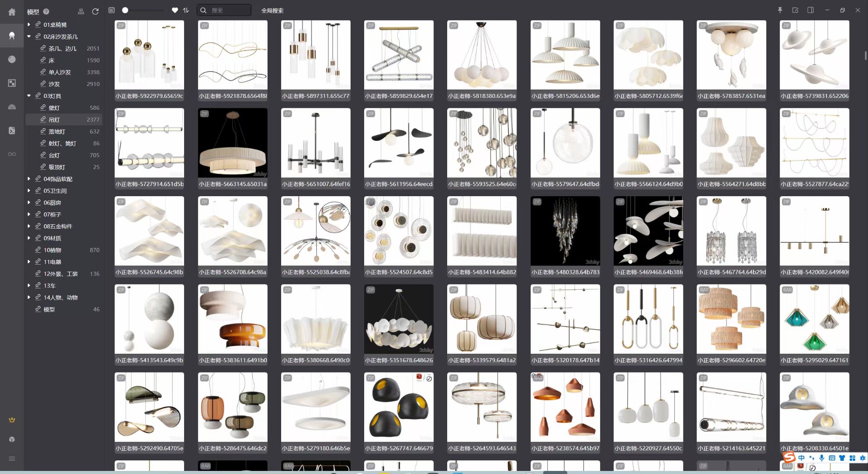This screenshot has height=474, width=868.
Task: Open the materials sphere sidebar icon
Action: (x=12, y=59)
